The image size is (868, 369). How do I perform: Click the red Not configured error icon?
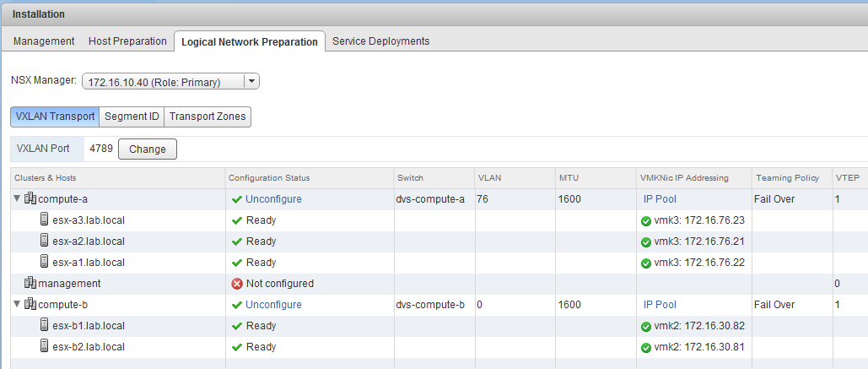click(x=237, y=284)
